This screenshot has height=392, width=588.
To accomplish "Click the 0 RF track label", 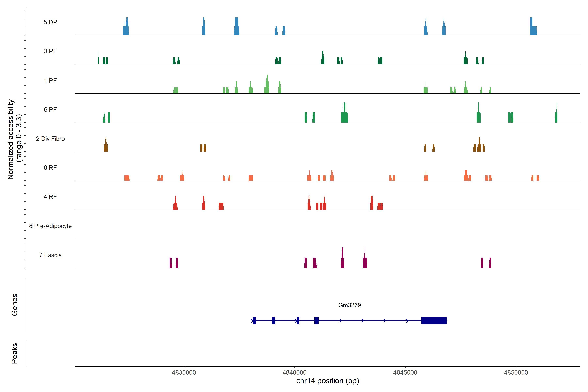I will tap(50, 168).
